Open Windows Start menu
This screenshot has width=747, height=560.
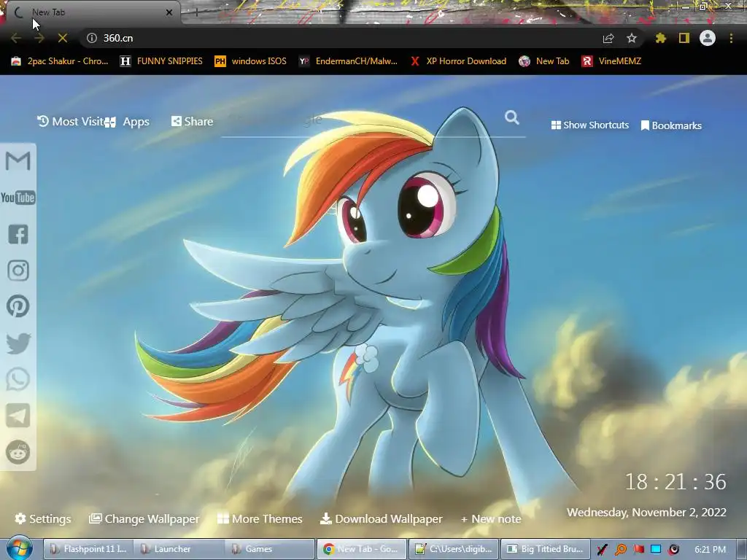tap(19, 548)
